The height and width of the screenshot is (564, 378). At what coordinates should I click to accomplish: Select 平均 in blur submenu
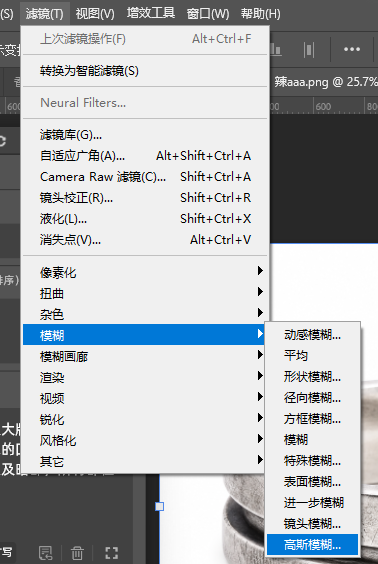click(x=313, y=356)
